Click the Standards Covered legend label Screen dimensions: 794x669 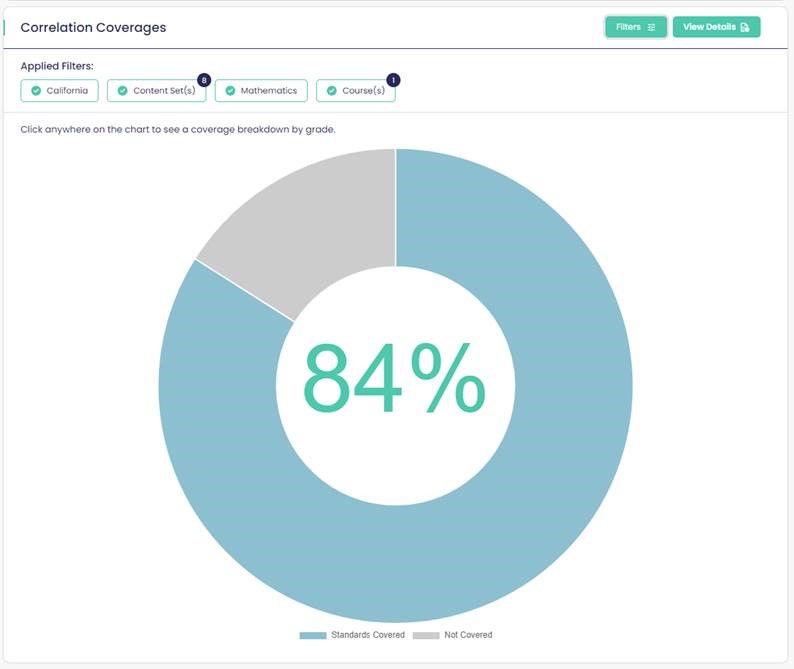368,635
